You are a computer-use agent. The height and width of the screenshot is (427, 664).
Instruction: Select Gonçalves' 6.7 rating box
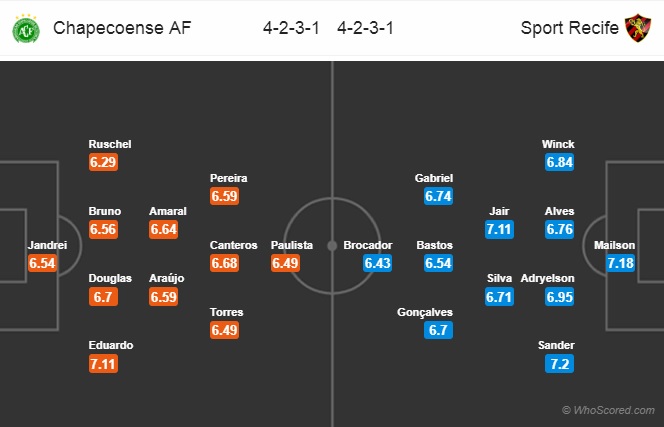tap(438, 330)
